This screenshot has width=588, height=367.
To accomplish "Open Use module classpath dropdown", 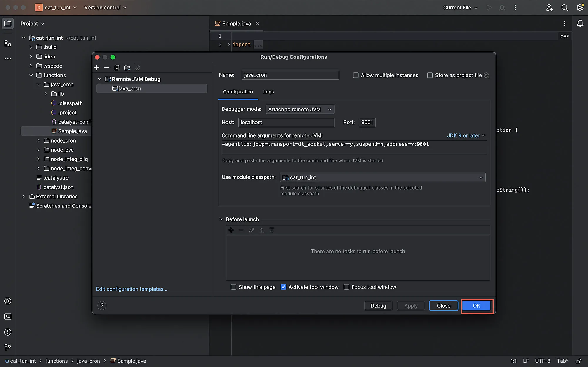I will tap(382, 177).
